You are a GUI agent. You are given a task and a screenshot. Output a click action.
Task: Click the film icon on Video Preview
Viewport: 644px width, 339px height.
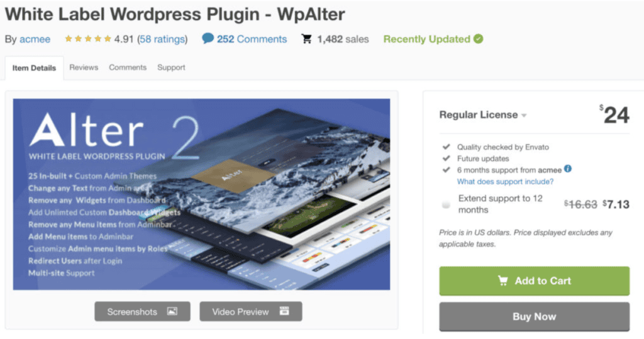(284, 311)
